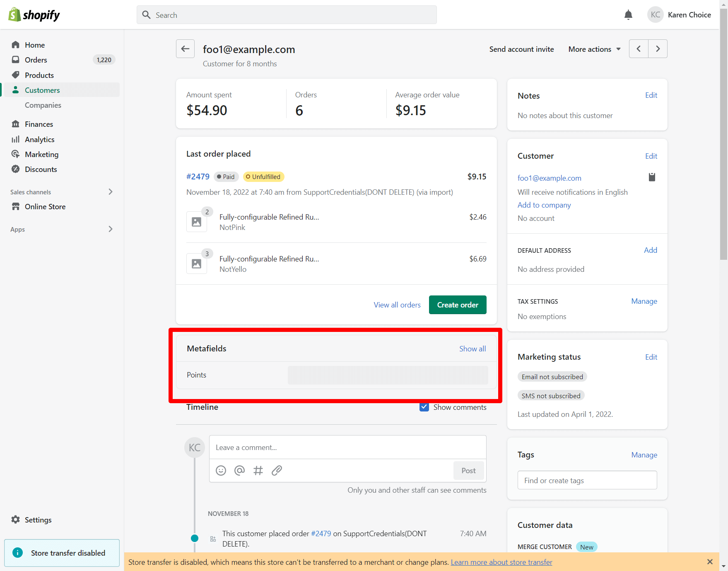728x571 pixels.
Task: Uncheck the Show comments checkbox
Action: 424,407
